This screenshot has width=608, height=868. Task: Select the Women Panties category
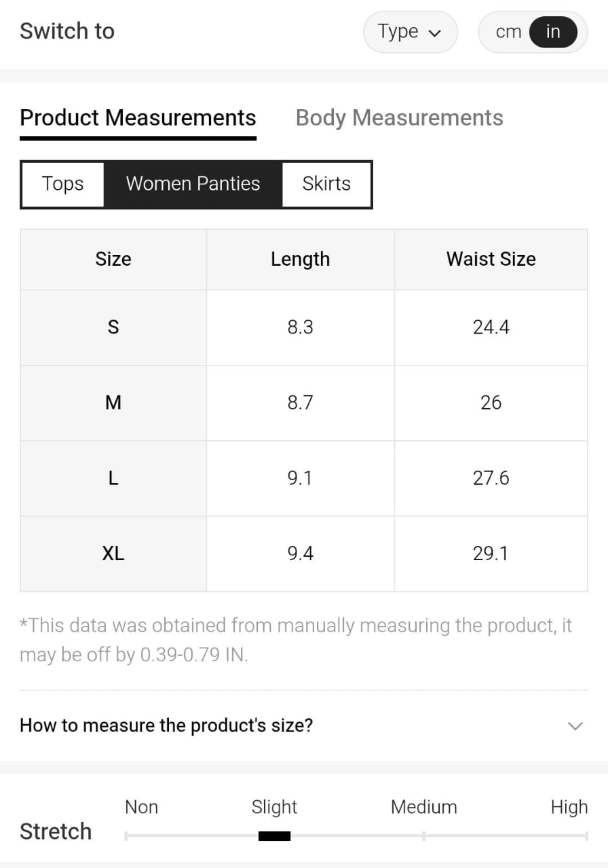click(x=193, y=184)
